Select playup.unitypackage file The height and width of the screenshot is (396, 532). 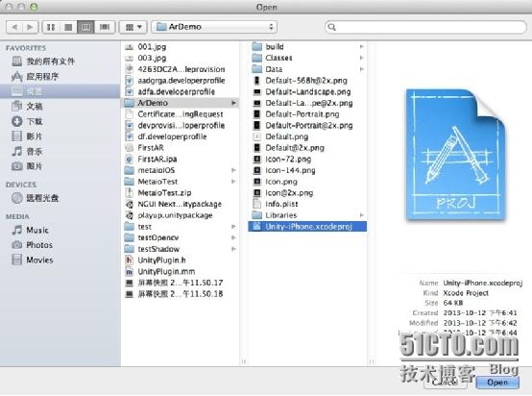pos(180,215)
